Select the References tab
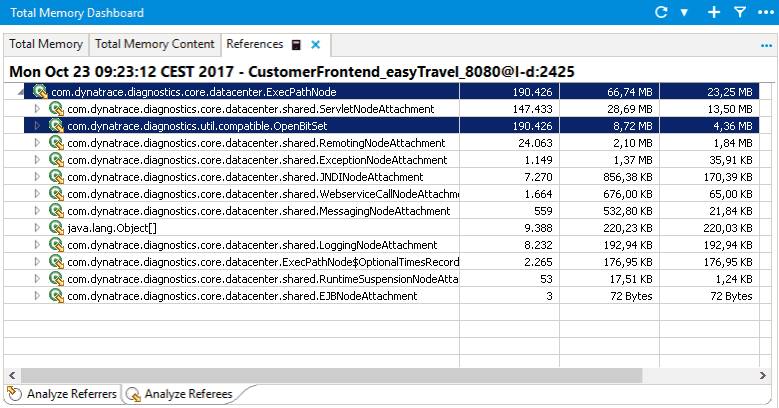 [255, 44]
